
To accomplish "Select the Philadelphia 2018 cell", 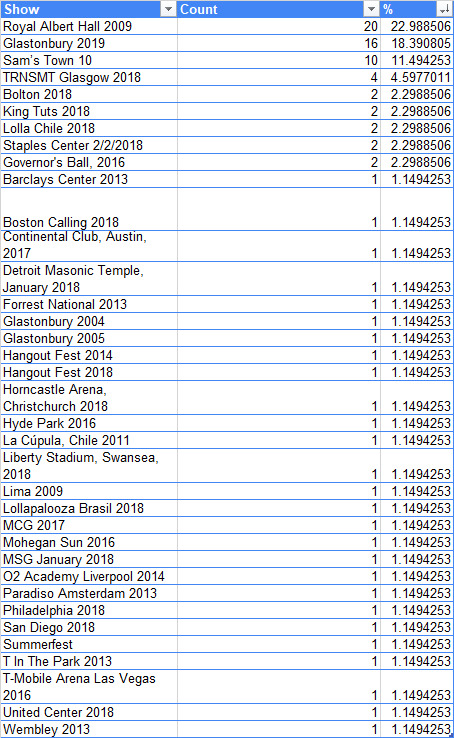I will click(x=89, y=610).
